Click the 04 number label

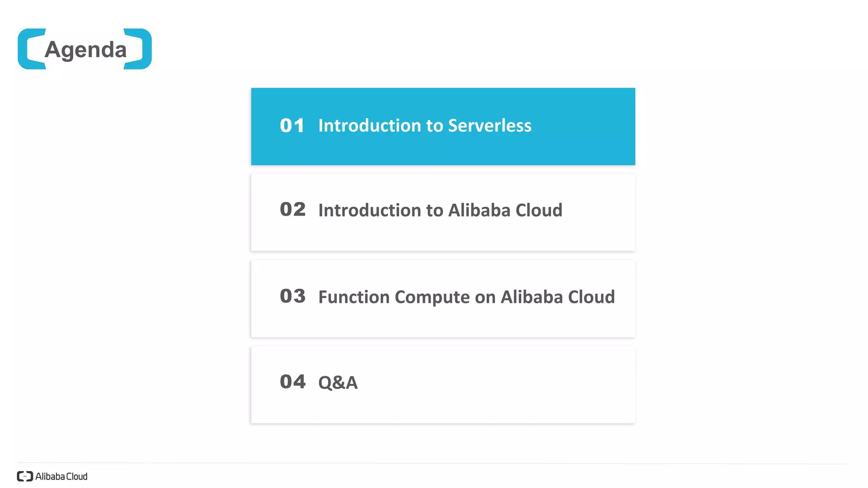coord(292,381)
